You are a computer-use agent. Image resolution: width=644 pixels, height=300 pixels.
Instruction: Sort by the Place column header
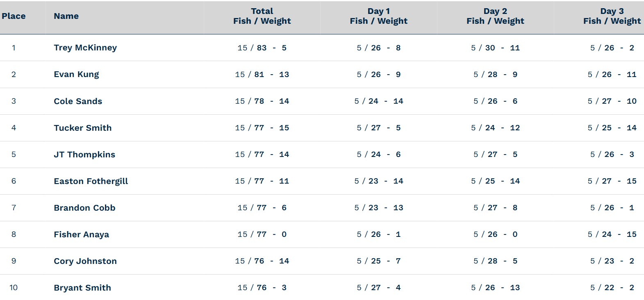point(14,16)
